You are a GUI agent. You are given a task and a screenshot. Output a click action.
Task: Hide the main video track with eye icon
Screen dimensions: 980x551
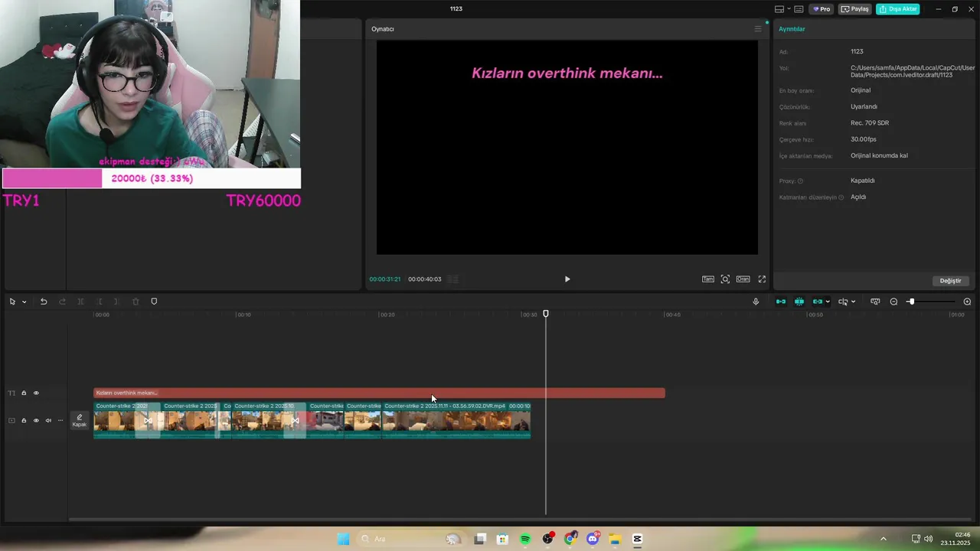36,420
